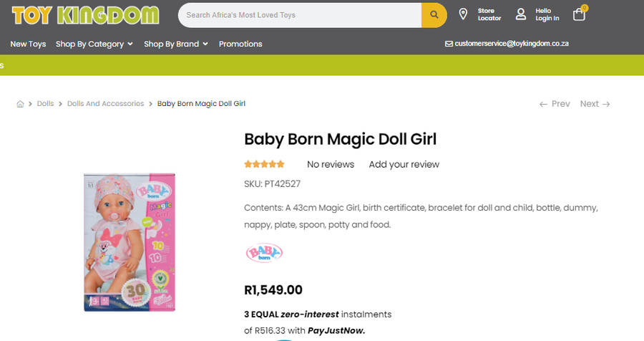The width and height of the screenshot is (644, 341).
Task: Click the user account login icon
Action: click(x=521, y=14)
